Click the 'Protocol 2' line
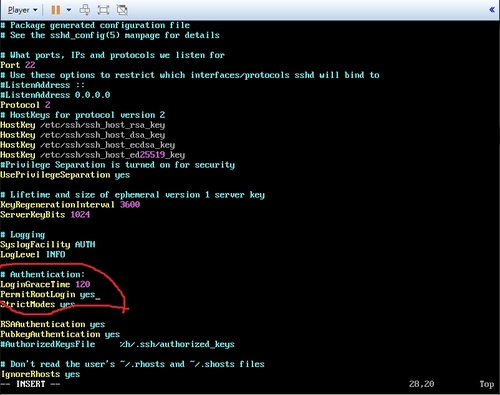Viewport: 500px width, 395px height. 25,105
